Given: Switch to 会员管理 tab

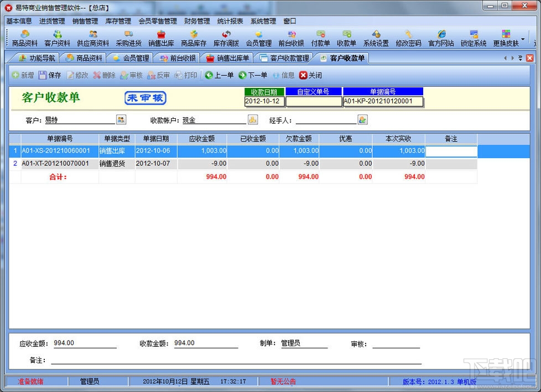Looking at the screenshot, I should [131, 58].
